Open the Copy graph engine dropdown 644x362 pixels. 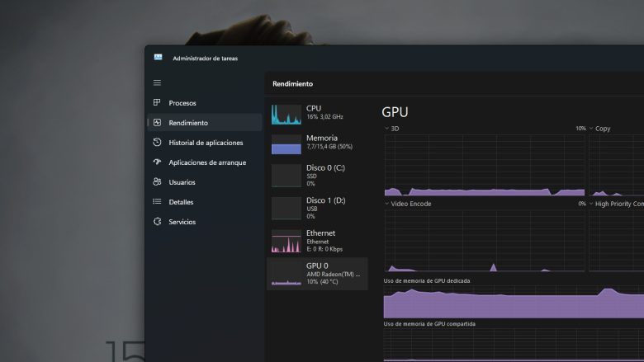click(x=592, y=129)
